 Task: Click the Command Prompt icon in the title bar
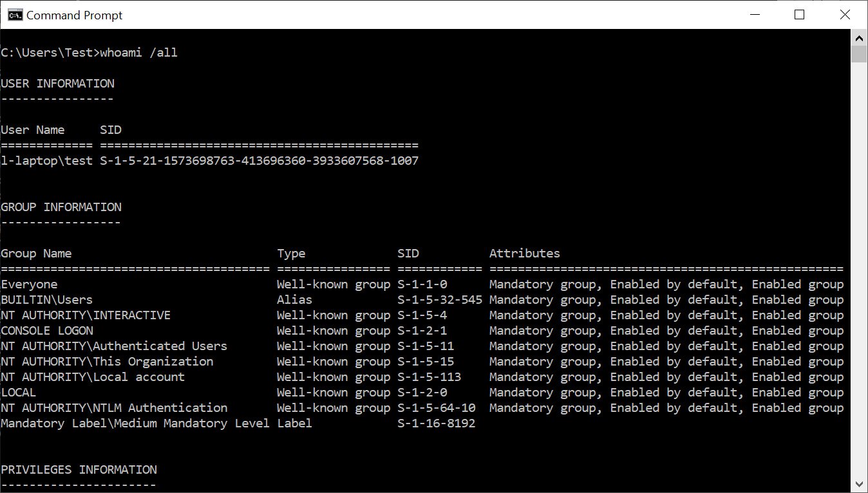coord(14,14)
